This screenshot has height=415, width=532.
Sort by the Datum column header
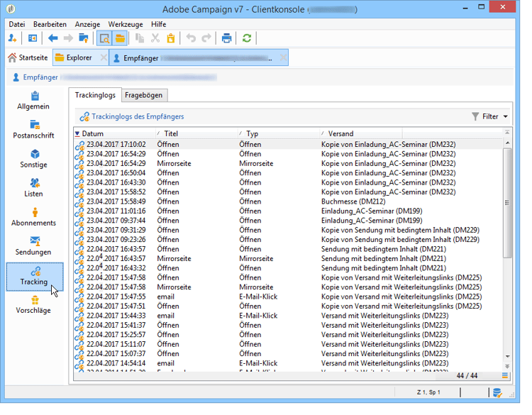pos(115,133)
